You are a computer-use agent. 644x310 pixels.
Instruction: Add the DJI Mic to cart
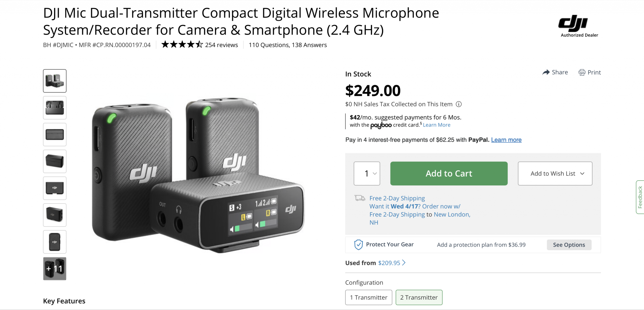tap(449, 173)
